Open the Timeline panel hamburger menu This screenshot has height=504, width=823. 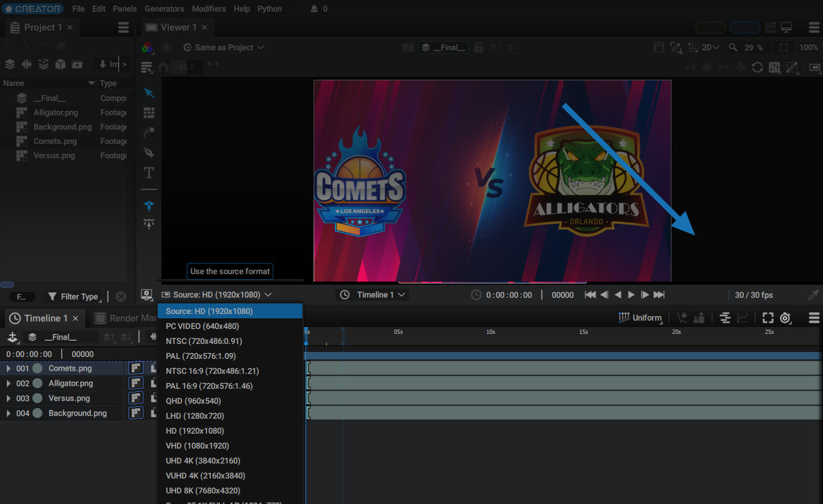(x=814, y=318)
